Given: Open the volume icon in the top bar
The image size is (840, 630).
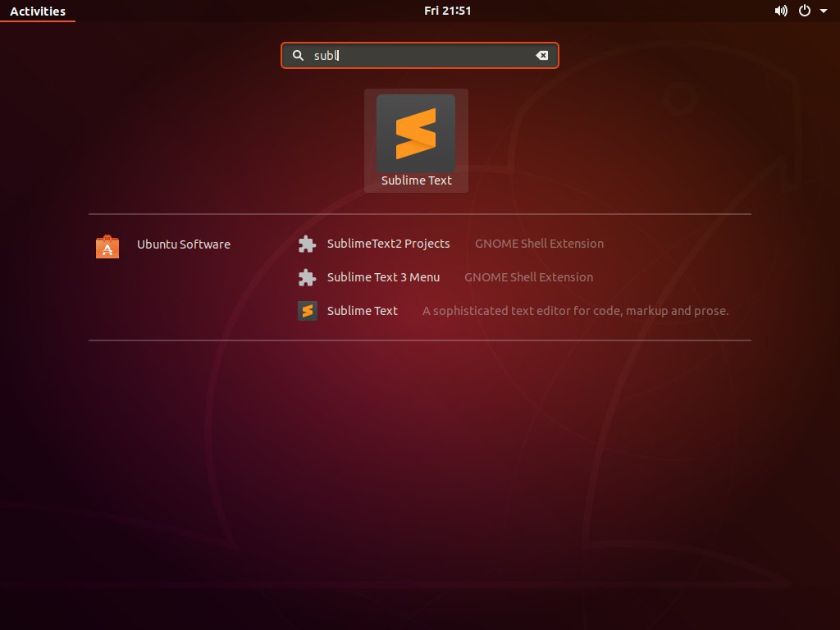Looking at the screenshot, I should pyautogui.click(x=781, y=11).
